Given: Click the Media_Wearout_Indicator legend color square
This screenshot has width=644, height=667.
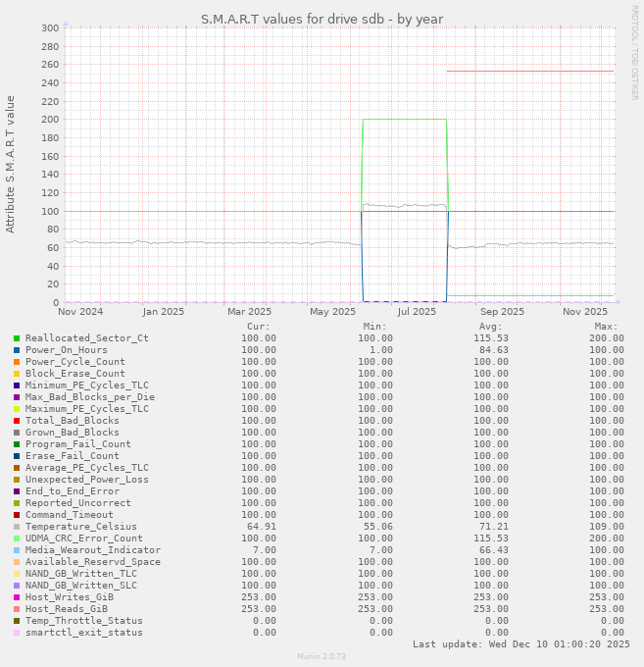Looking at the screenshot, I should (17, 550).
